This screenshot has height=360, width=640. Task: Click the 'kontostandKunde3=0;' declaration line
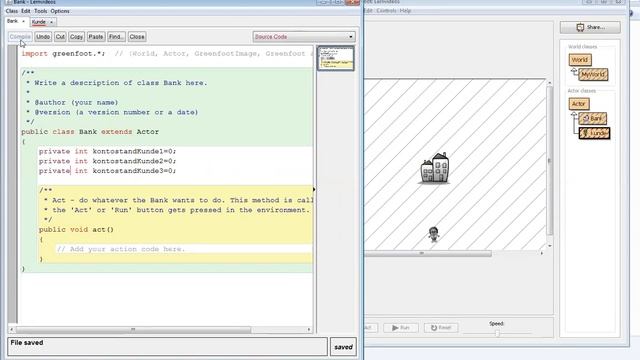108,171
